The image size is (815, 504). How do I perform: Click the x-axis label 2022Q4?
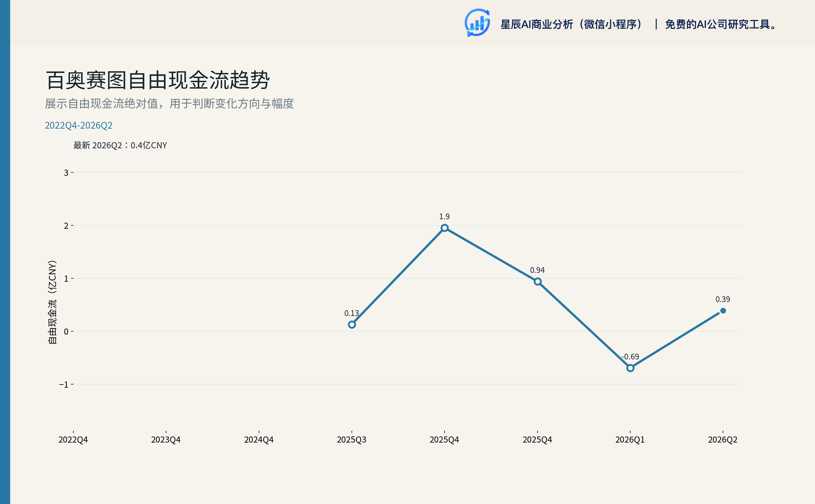pyautogui.click(x=73, y=440)
